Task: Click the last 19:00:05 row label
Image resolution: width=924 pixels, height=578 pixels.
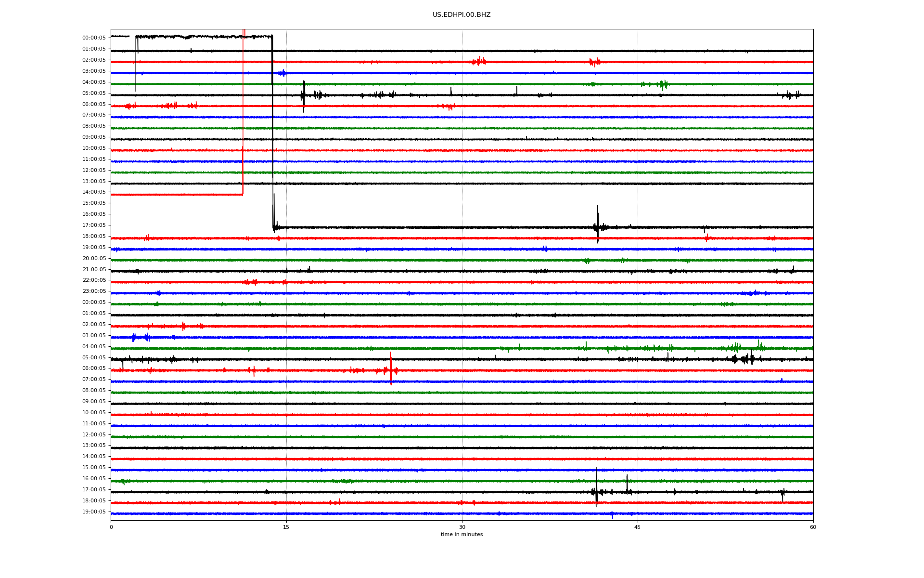Action: pos(94,512)
